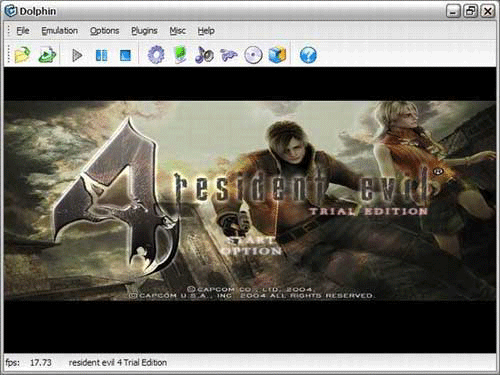Start emulation with the Play button
This screenshot has width=500, height=375.
[77, 55]
